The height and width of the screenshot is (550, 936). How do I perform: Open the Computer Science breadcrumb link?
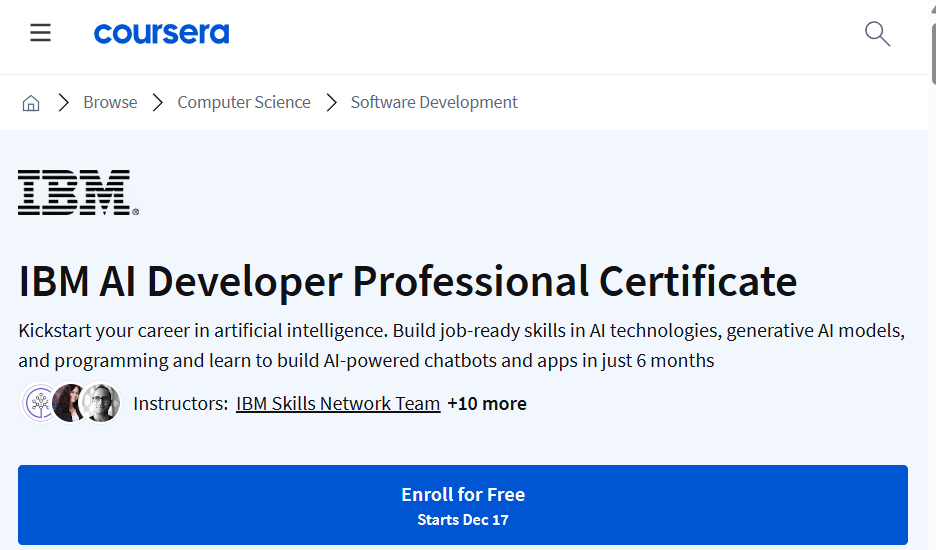pyautogui.click(x=244, y=102)
